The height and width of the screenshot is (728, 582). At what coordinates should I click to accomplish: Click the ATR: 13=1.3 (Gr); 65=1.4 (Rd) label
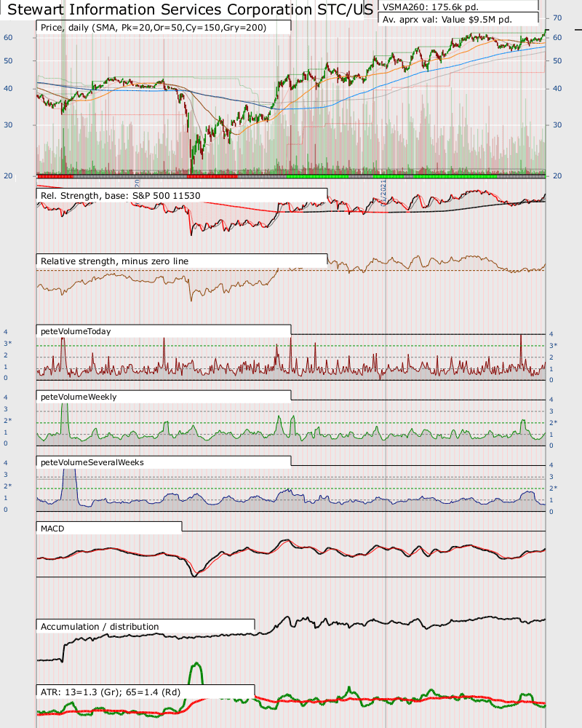[111, 692]
